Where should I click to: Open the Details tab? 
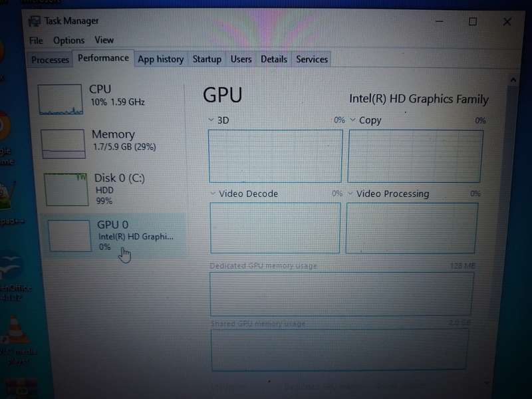coord(274,59)
